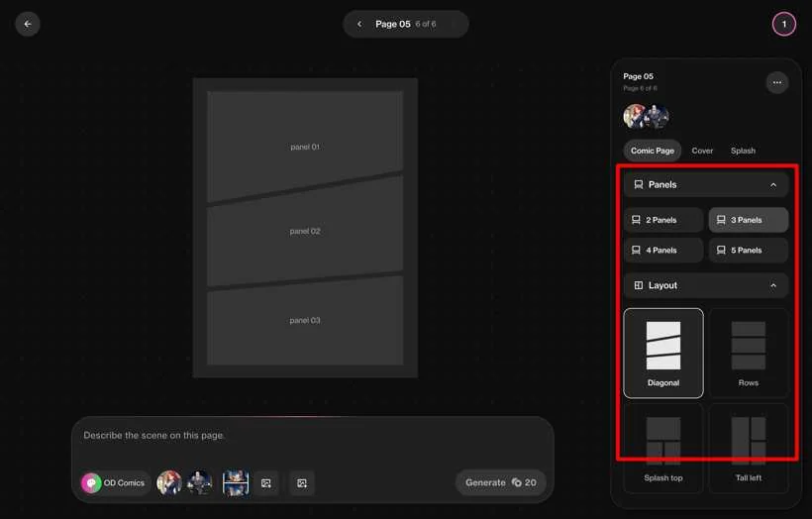Screen dimensions: 812x519
Task: Go back using the top-left arrow button
Action: [28, 24]
